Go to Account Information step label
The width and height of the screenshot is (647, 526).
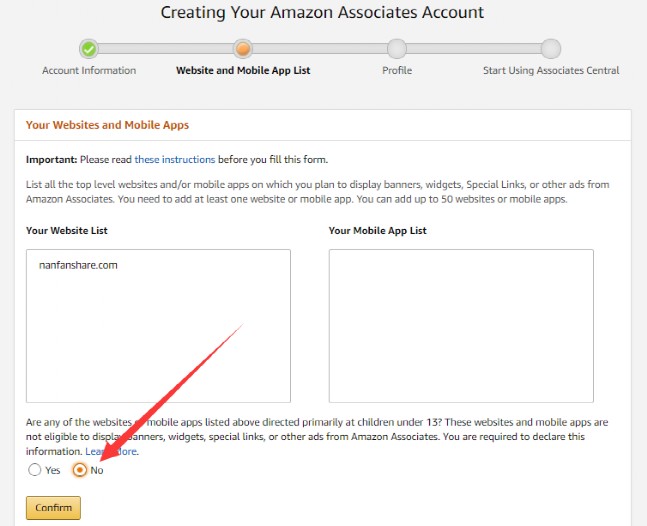point(89,71)
